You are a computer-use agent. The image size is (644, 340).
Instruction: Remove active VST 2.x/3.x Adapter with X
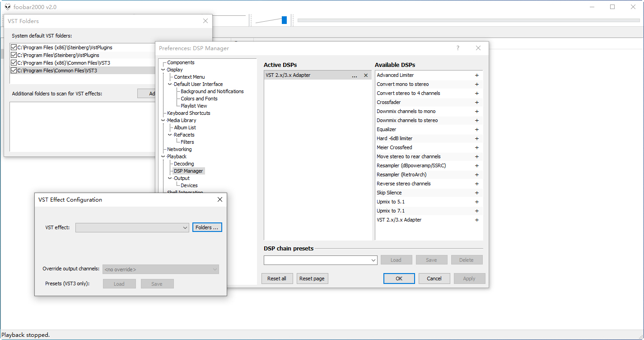(x=366, y=76)
